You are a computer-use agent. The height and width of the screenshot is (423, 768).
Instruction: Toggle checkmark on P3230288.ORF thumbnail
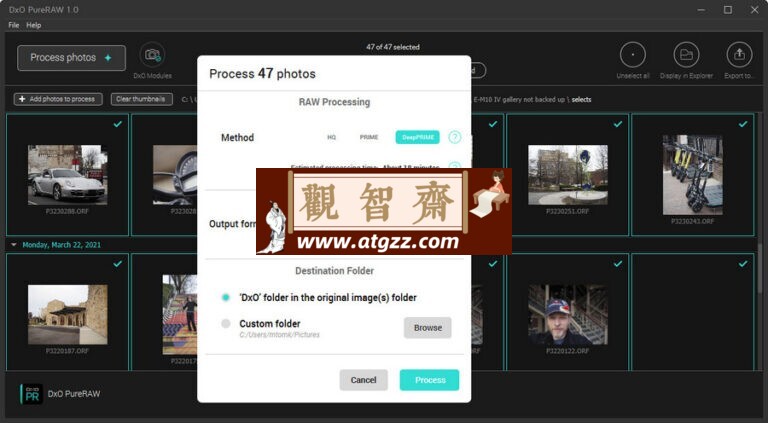(118, 124)
